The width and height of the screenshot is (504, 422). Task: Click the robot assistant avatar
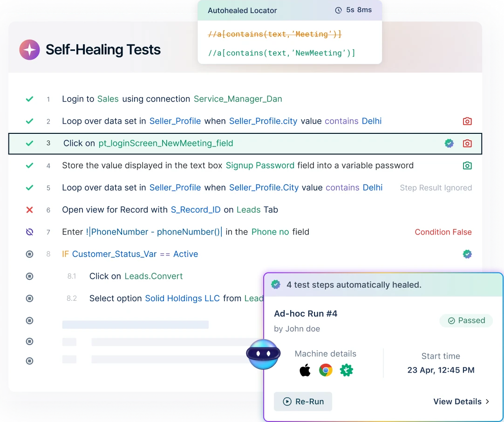263,355
